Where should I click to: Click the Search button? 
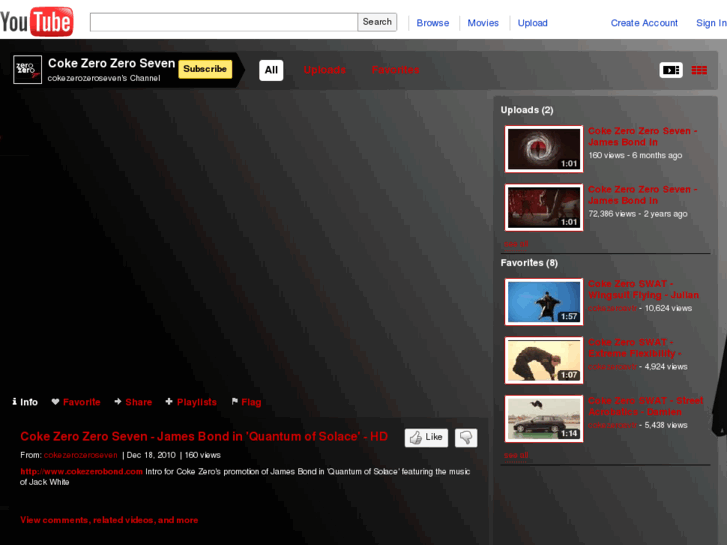[377, 22]
